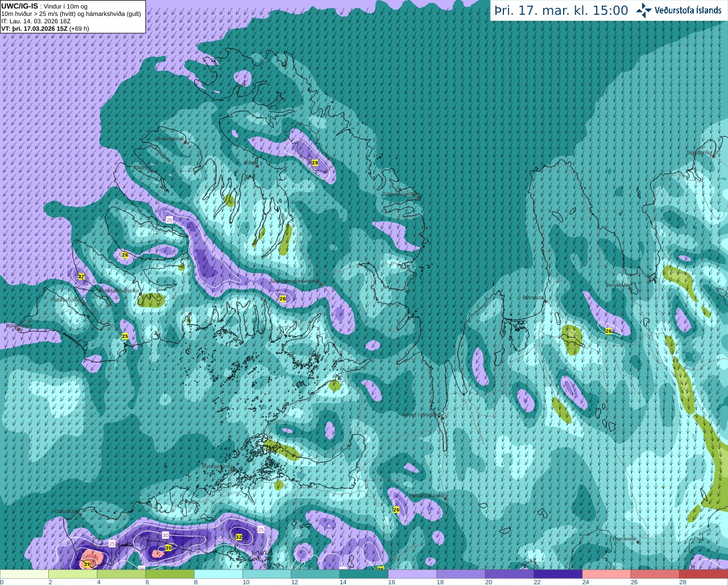Click the yellow gust marker 27 above Patreksfjörður
728x586 pixels.
[x=81, y=277]
